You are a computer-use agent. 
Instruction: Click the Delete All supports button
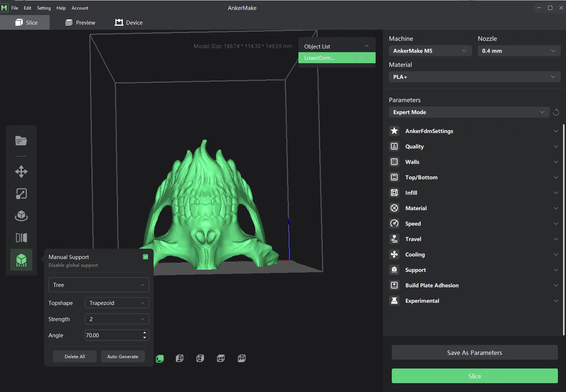click(x=75, y=356)
